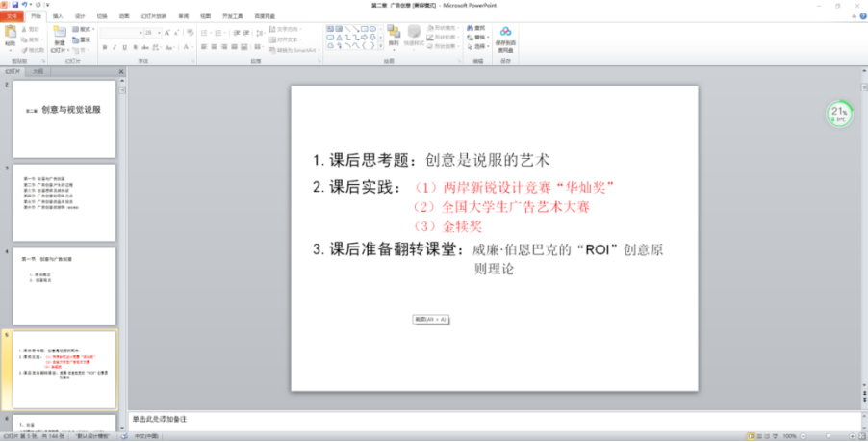Click the New Slide (新建幻灯片) icon
The width and height of the screenshot is (868, 442).
pyautogui.click(x=60, y=35)
